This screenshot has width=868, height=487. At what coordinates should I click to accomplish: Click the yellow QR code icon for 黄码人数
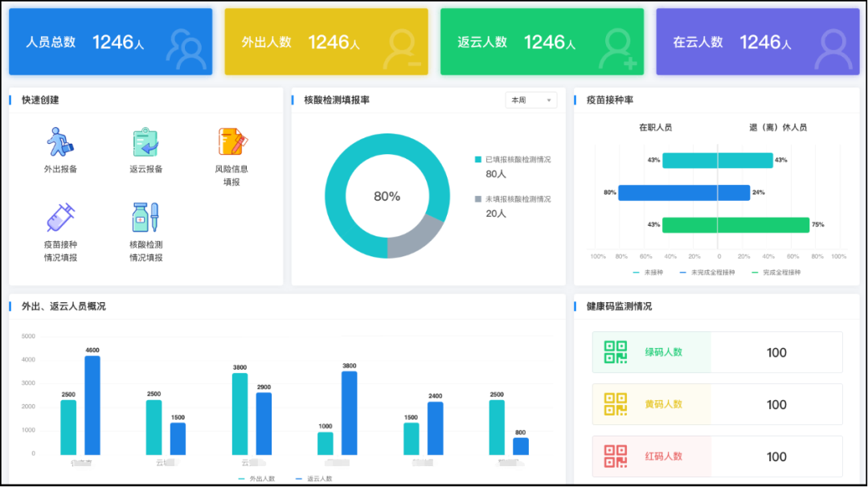tap(616, 404)
